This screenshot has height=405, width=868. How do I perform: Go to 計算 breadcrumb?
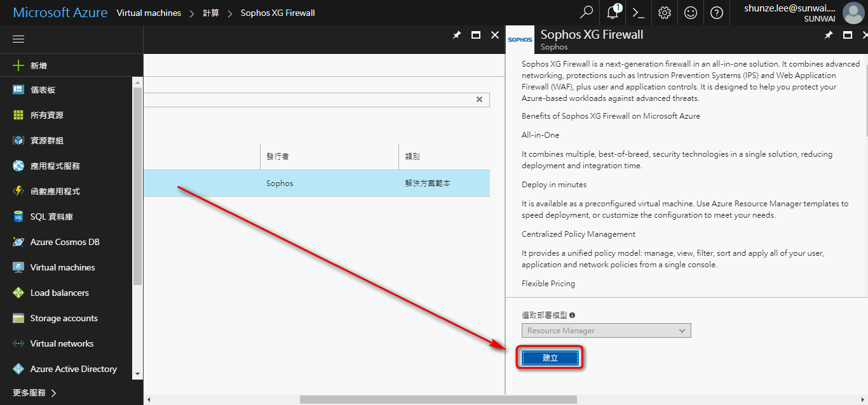point(211,13)
